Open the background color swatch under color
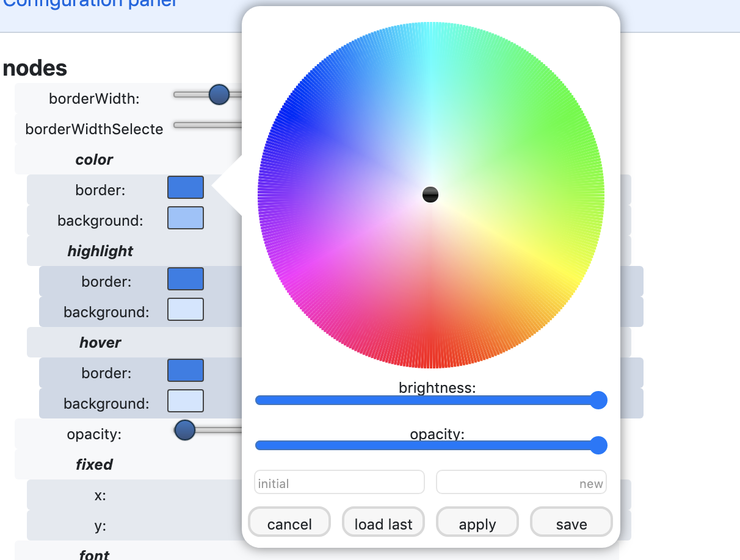 [185, 218]
